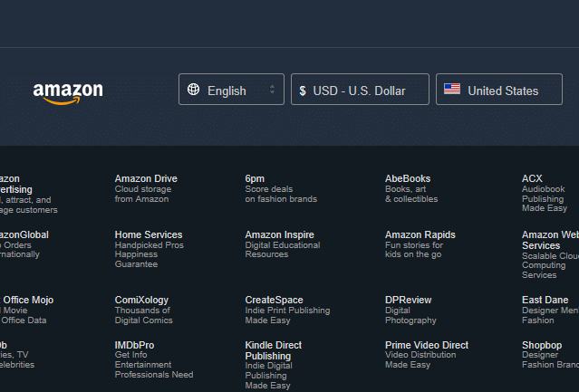Open the IMDbPro link
579x392 pixels.
(134, 346)
